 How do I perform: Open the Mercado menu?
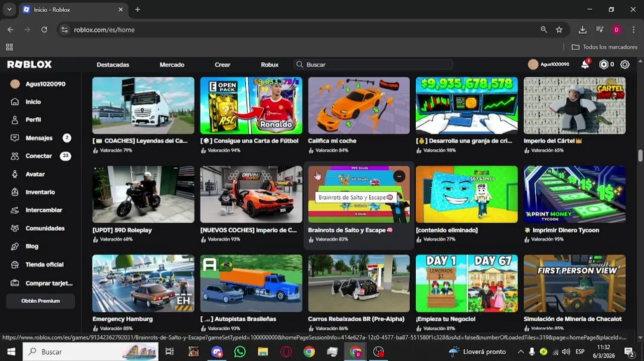[172, 65]
